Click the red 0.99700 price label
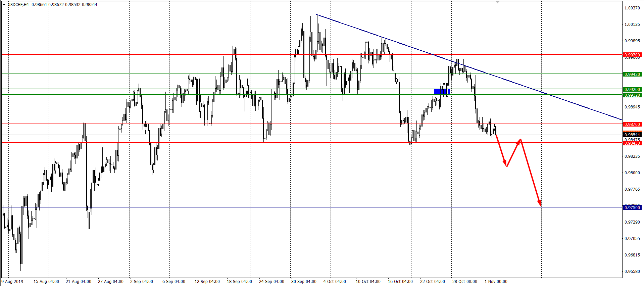The height and width of the screenshot is (286, 644). (632, 55)
